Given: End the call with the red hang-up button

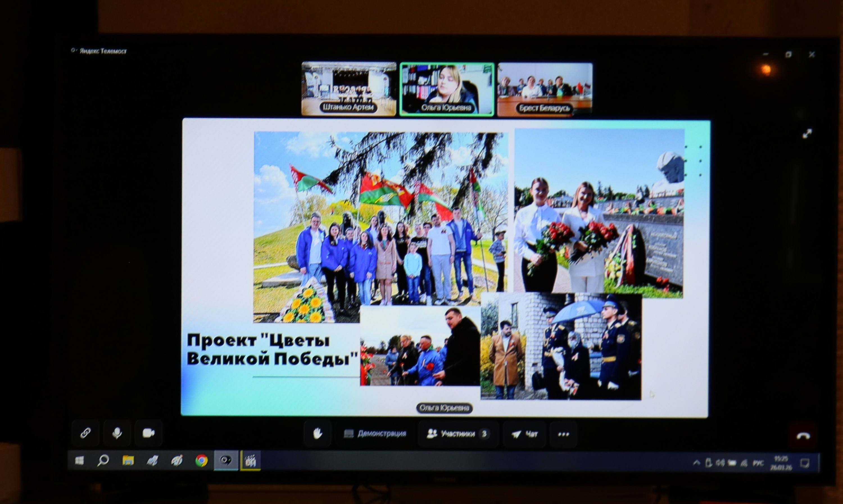Looking at the screenshot, I should (x=803, y=436).
